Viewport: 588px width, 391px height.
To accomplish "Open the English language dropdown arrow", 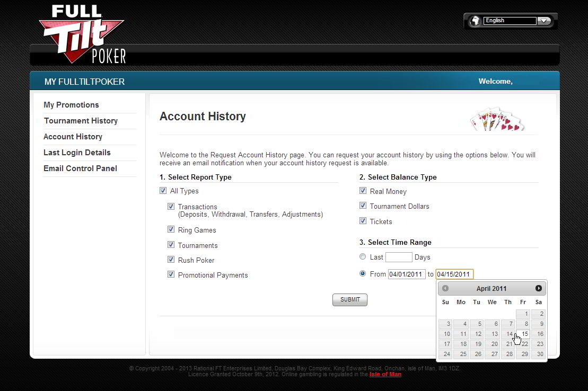I will 544,21.
